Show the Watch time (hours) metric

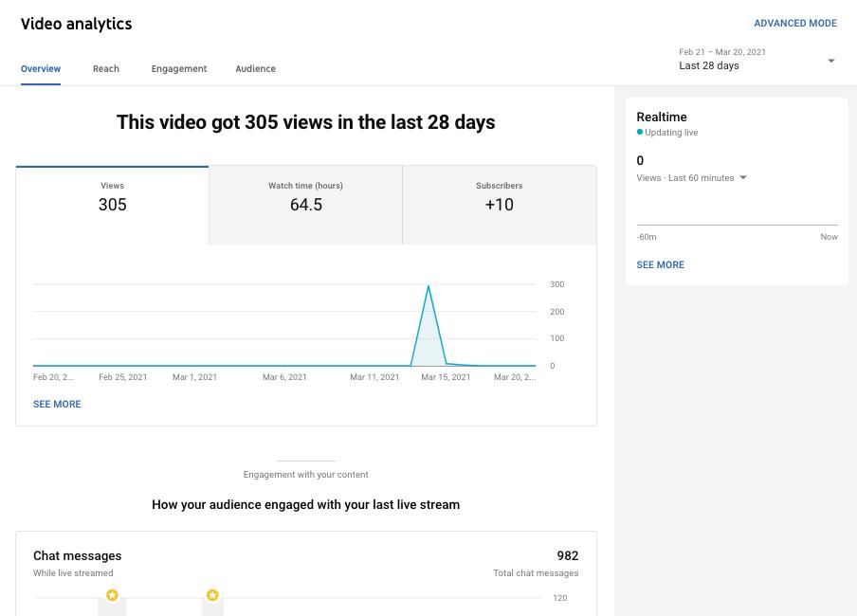pyautogui.click(x=305, y=205)
